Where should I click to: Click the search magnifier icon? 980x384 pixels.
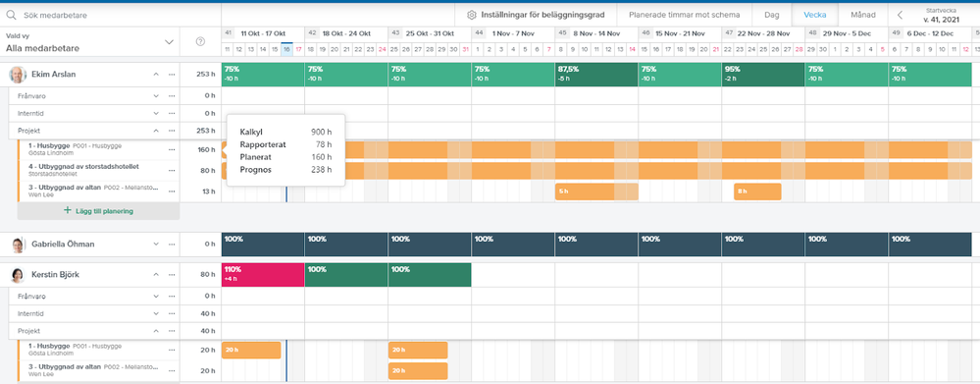point(11,15)
